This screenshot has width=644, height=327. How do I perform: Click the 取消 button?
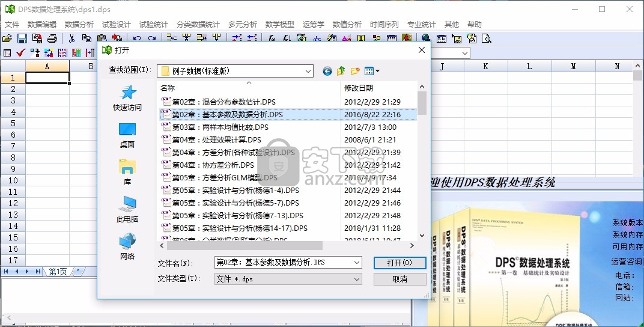[x=399, y=280]
